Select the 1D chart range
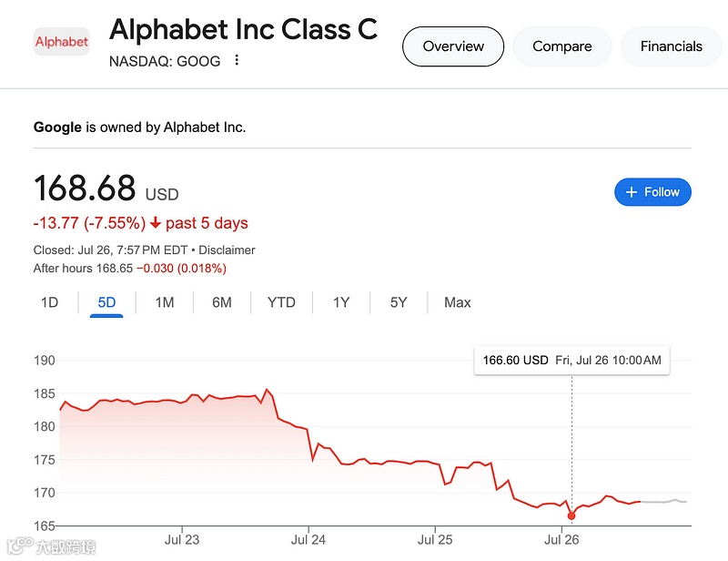 [x=50, y=302]
